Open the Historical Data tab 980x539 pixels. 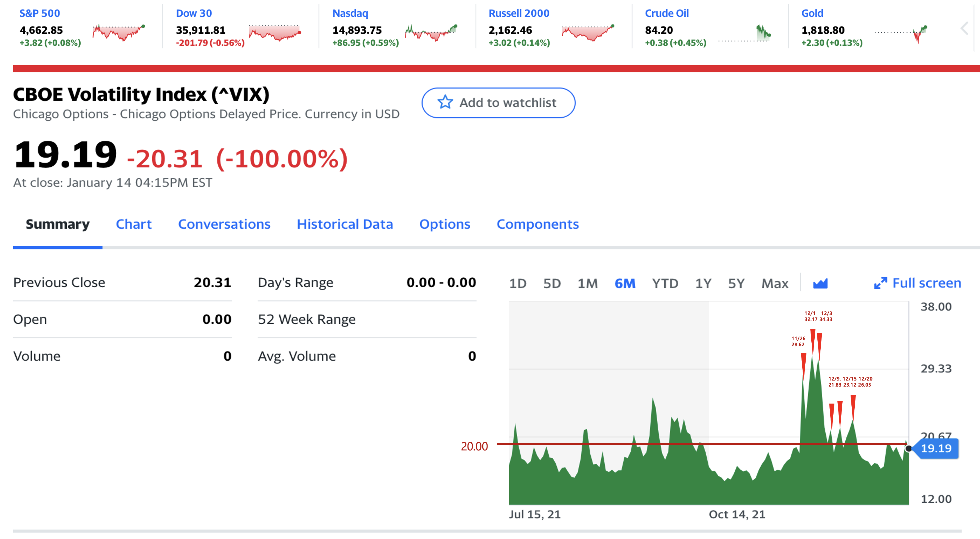point(345,224)
